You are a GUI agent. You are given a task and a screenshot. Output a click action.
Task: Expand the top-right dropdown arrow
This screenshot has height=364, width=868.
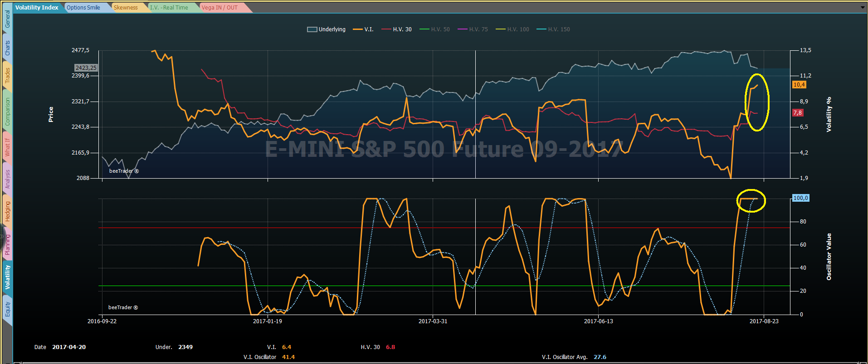pos(863,7)
